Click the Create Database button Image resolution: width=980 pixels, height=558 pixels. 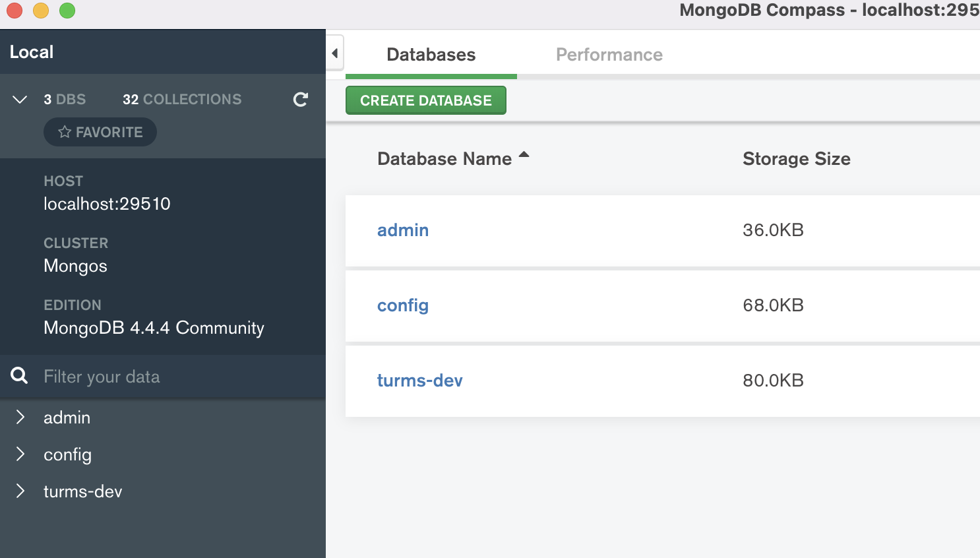coord(426,100)
